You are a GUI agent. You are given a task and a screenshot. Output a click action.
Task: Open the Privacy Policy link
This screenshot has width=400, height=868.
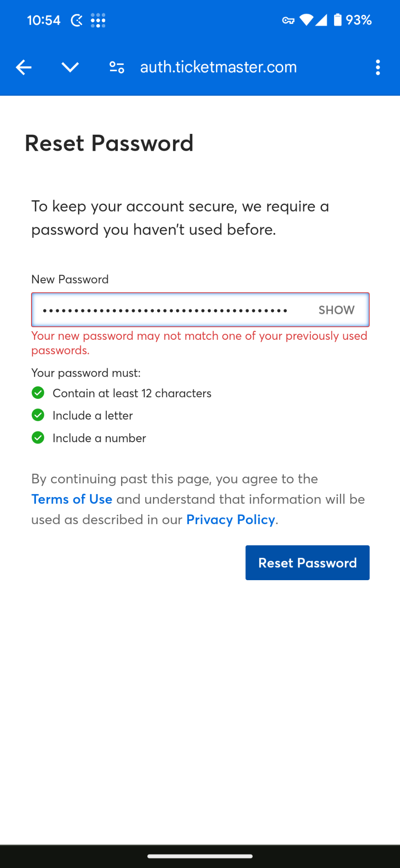click(231, 520)
